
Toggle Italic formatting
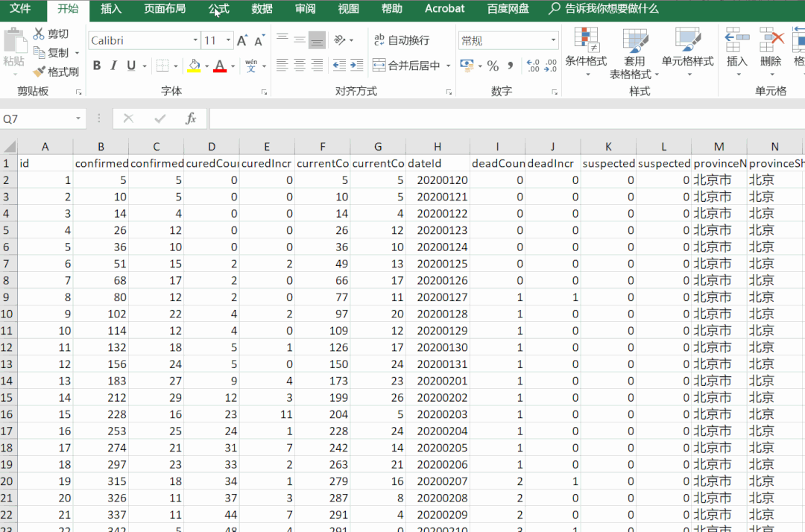click(x=113, y=66)
